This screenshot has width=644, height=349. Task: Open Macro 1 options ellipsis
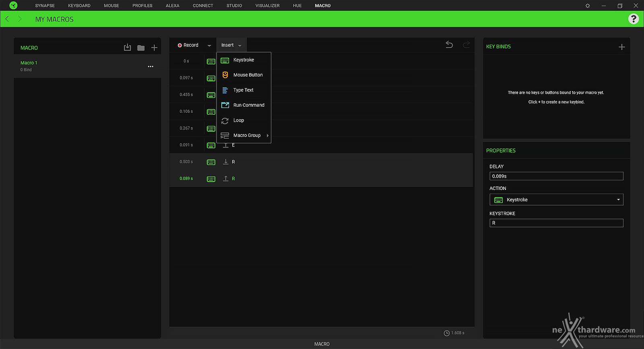click(x=151, y=66)
